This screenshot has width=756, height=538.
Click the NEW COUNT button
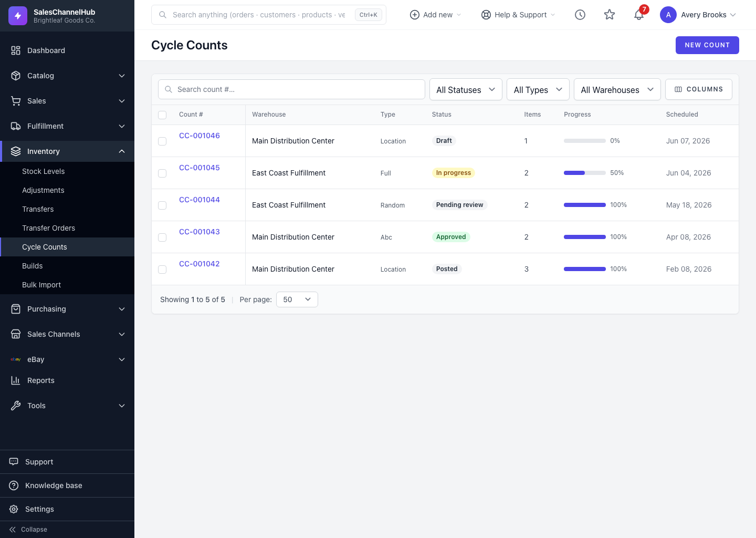[707, 45]
